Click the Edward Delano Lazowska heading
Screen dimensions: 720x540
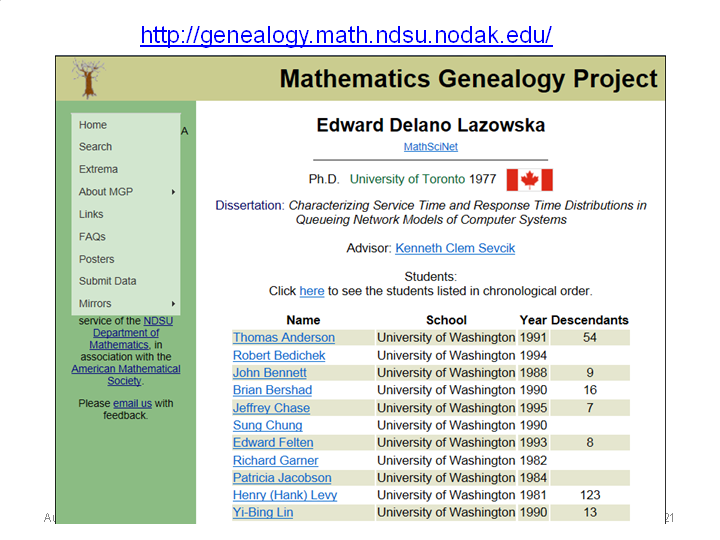tap(431, 125)
